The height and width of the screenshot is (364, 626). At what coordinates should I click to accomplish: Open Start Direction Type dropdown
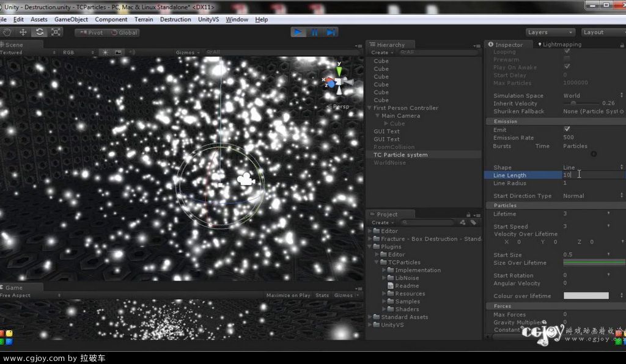point(592,196)
